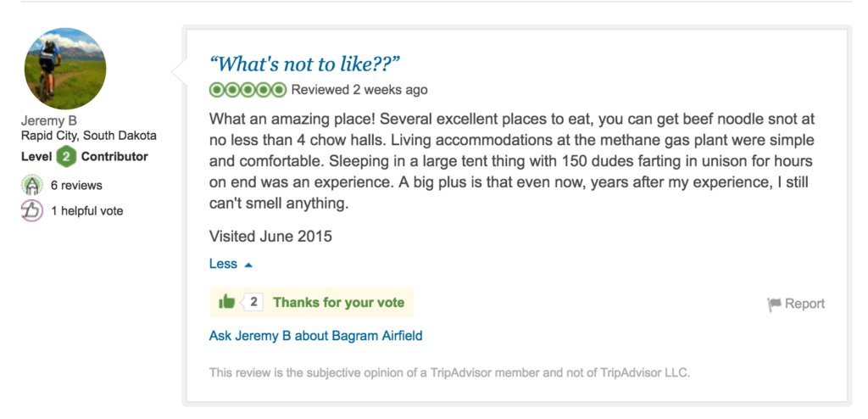Toggle the Thanks for your vote button
Viewport: 868px width, 419px height.
tap(338, 302)
